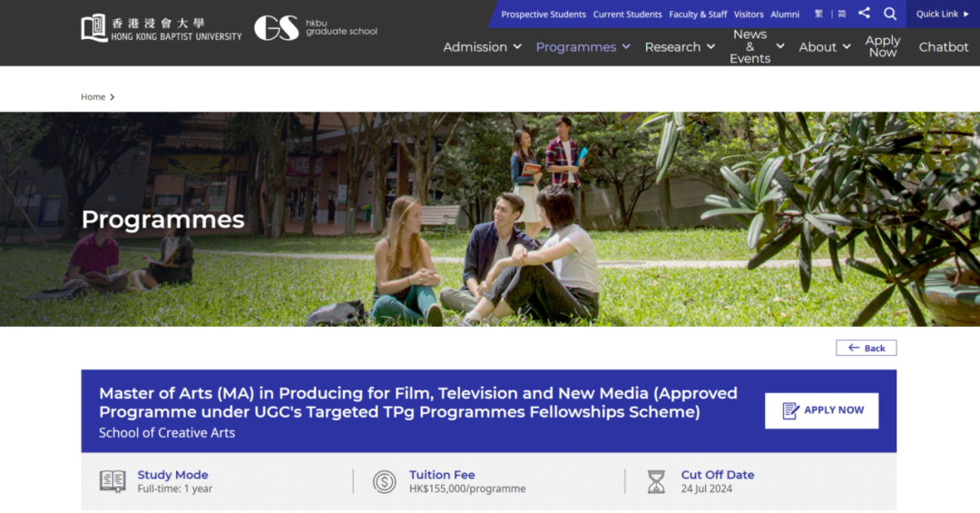Image resolution: width=980 pixels, height=513 pixels.
Task: Click the HKBU Graduate School GS logo
Action: [316, 28]
